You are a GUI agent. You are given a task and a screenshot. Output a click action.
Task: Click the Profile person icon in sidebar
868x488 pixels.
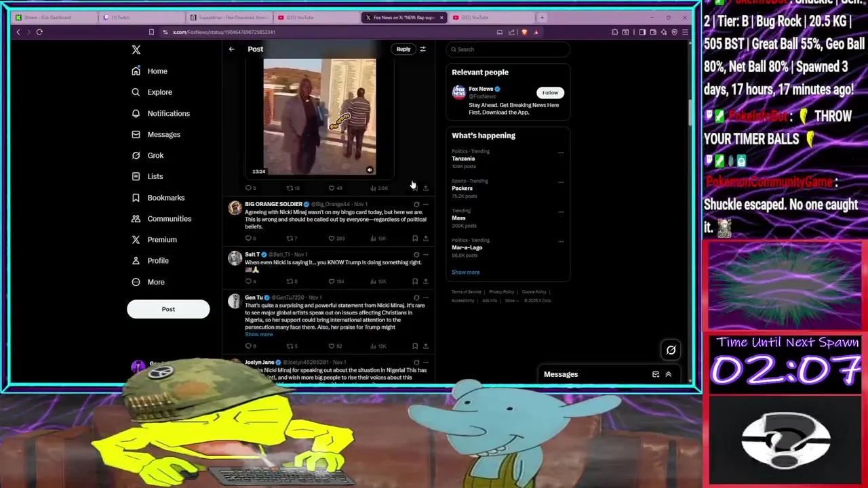[x=136, y=260]
